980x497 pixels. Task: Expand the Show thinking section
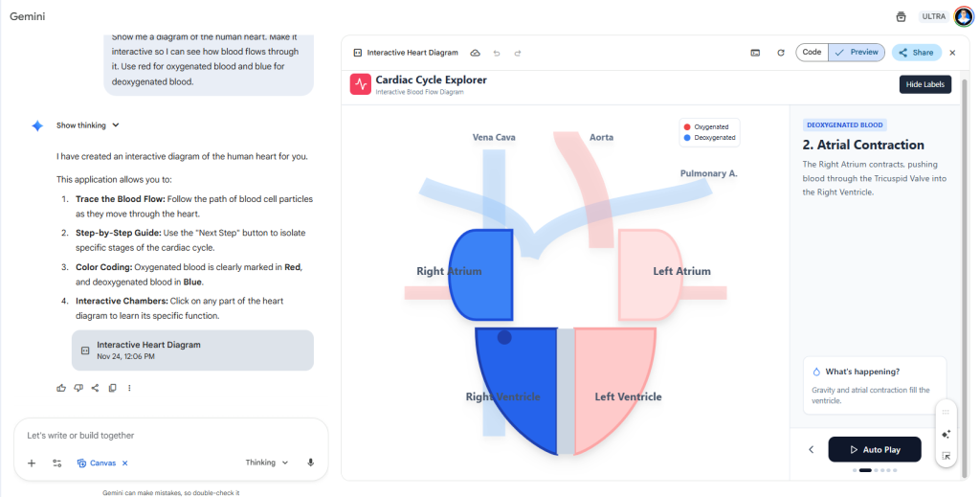tap(87, 125)
